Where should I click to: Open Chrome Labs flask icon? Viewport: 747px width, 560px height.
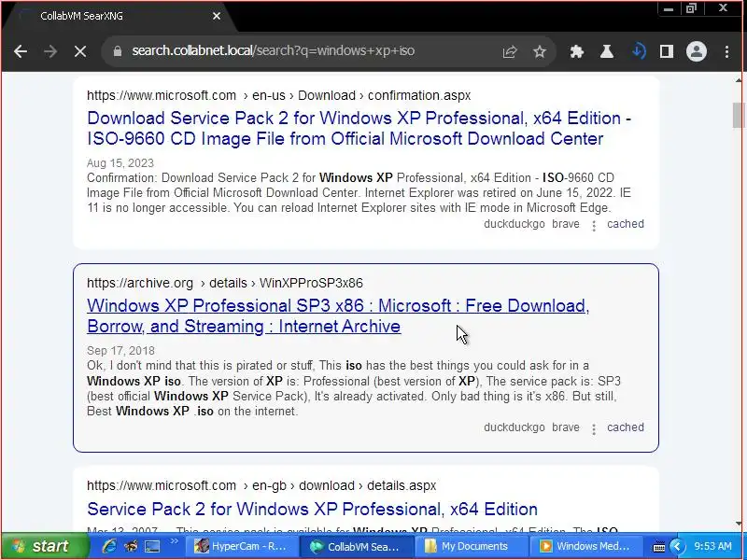tap(606, 51)
